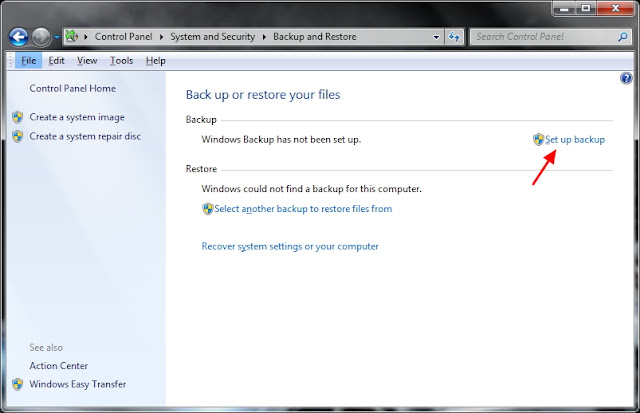Screen dimensions: 640x413
Task: Refresh the Backup and Restore page
Action: coord(454,37)
